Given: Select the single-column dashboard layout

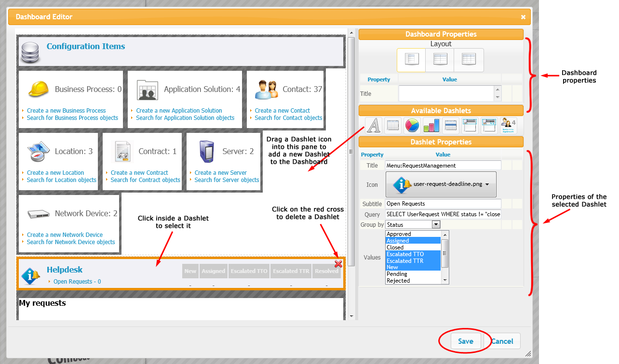Looking at the screenshot, I should pos(411,60).
